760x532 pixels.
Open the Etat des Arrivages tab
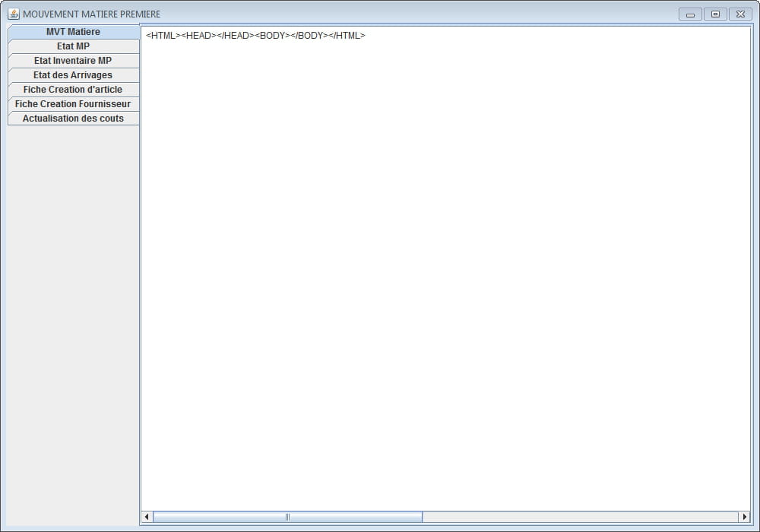coord(74,75)
